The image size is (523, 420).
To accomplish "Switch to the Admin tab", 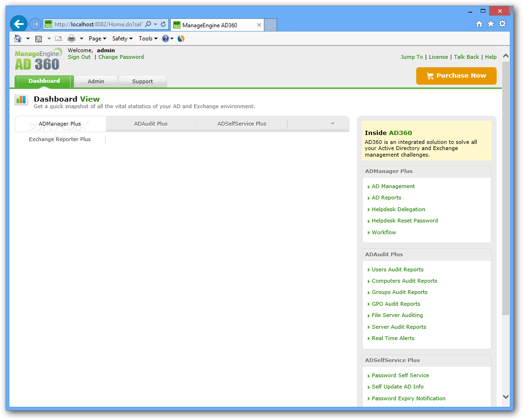I will (x=96, y=81).
